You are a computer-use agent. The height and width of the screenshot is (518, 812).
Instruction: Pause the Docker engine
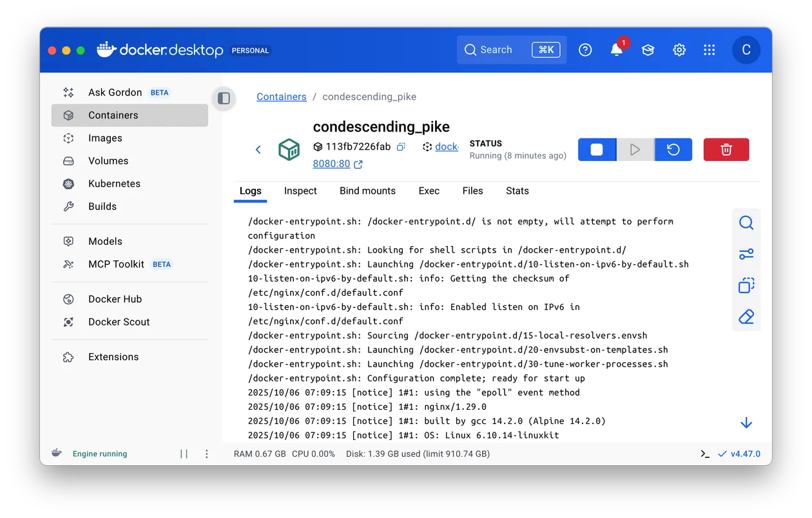point(184,454)
